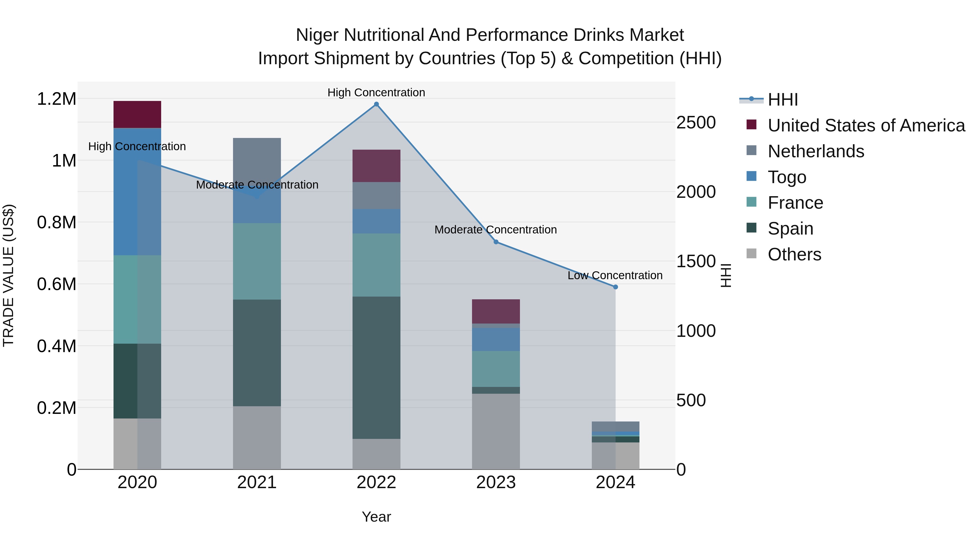980x551 pixels.
Task: Click the 2023 HHI line marker
Action: [x=496, y=242]
